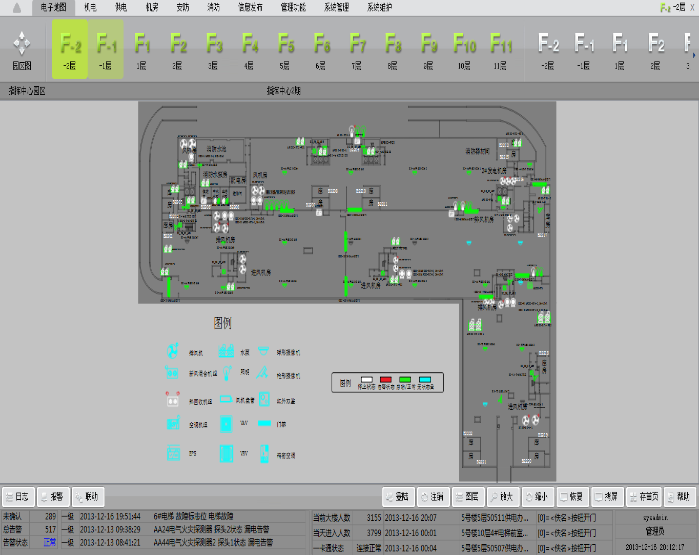Click the 联动 linkage button
699x557 pixels.
pyautogui.click(x=88, y=497)
